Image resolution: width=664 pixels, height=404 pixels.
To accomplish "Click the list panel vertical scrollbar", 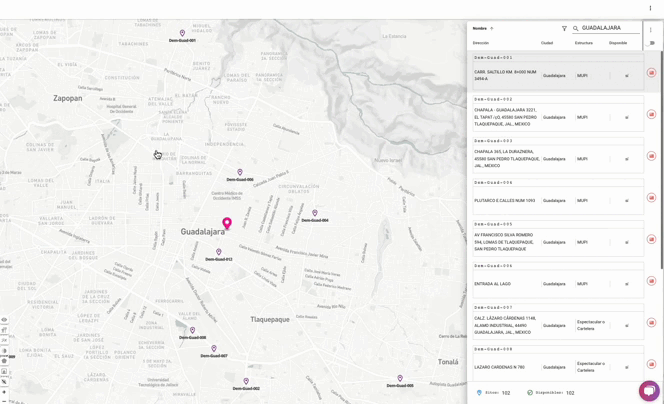I will 661,161.
